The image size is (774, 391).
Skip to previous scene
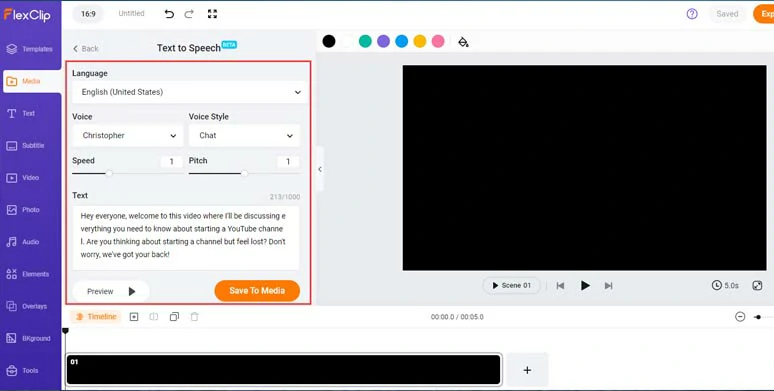click(x=560, y=286)
